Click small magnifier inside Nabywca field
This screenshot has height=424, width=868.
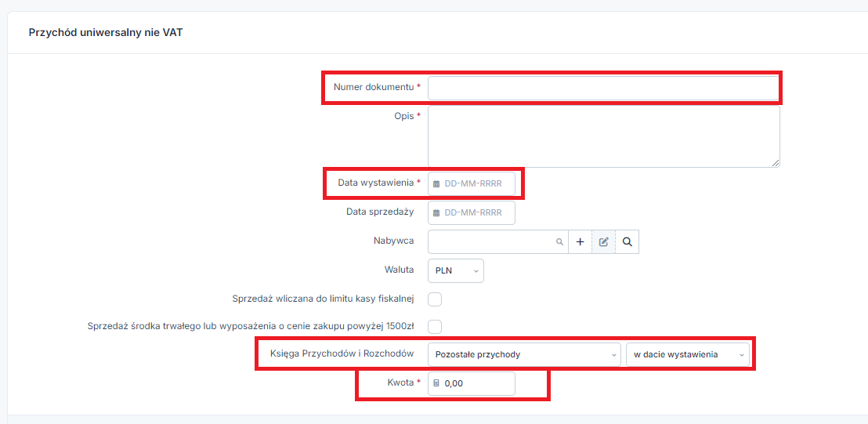[559, 242]
